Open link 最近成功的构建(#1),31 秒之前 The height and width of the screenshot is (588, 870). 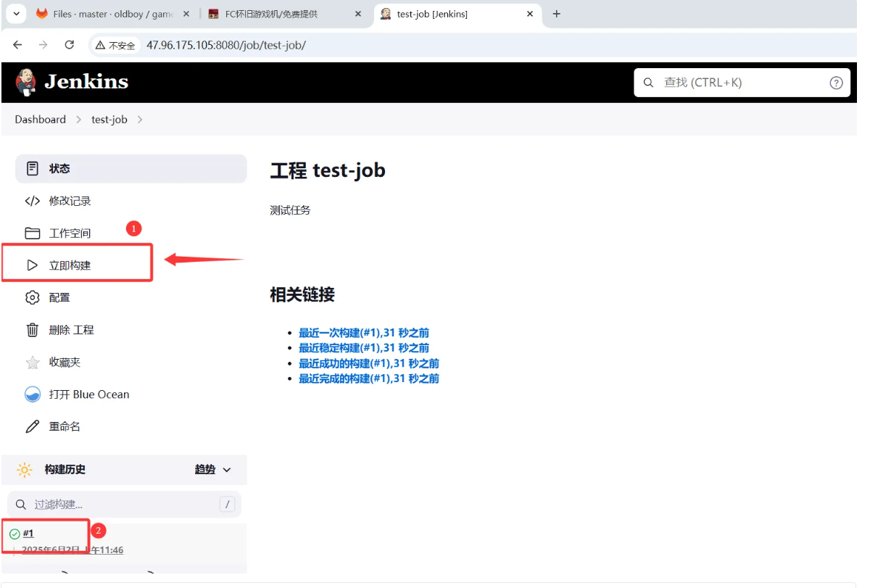(369, 363)
